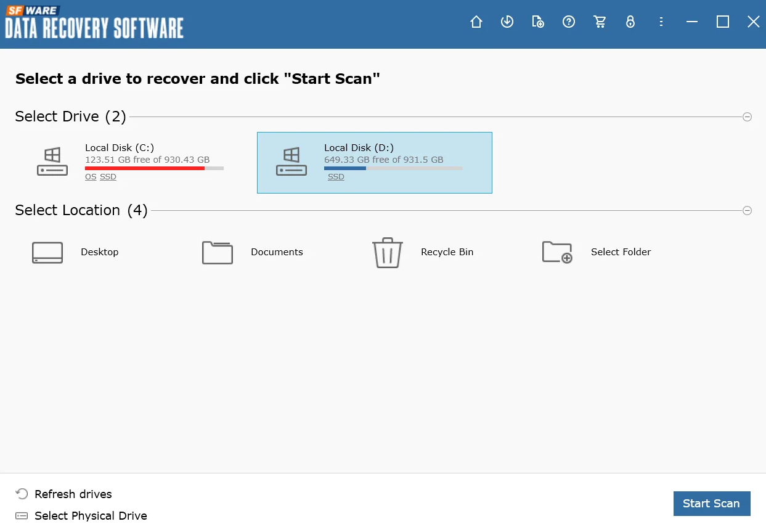This screenshot has height=532, width=766.
Task: Select the Recycle Bin location label
Action: pyautogui.click(x=447, y=252)
